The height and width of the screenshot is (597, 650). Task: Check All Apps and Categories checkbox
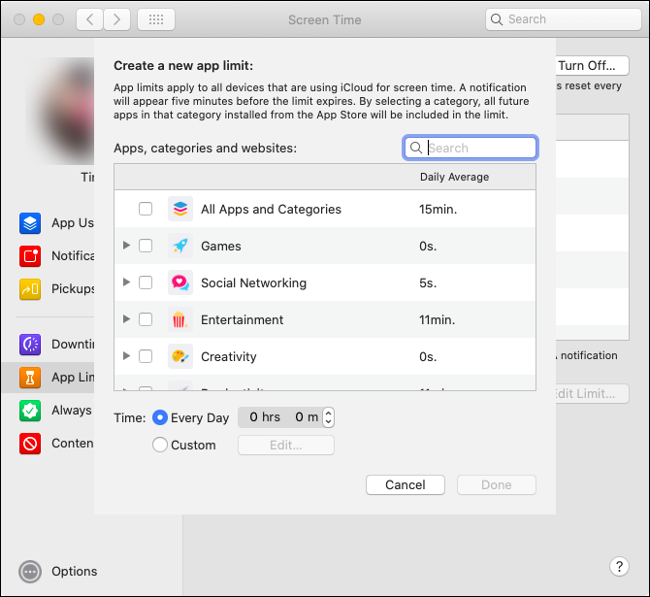coord(146,209)
